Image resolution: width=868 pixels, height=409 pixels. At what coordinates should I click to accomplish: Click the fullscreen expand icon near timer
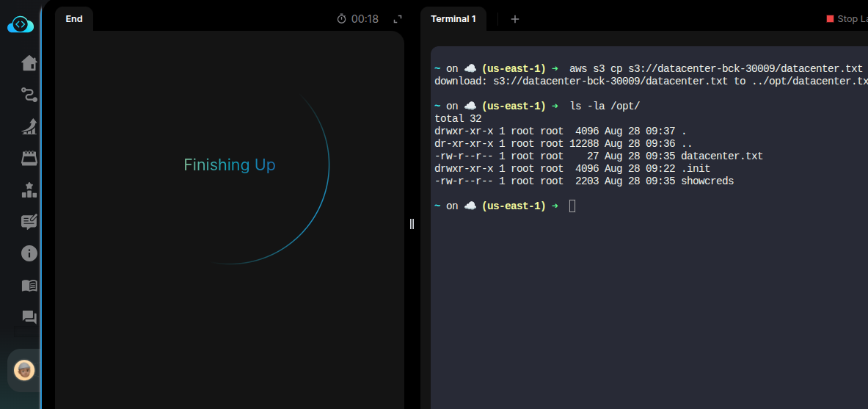pyautogui.click(x=398, y=19)
